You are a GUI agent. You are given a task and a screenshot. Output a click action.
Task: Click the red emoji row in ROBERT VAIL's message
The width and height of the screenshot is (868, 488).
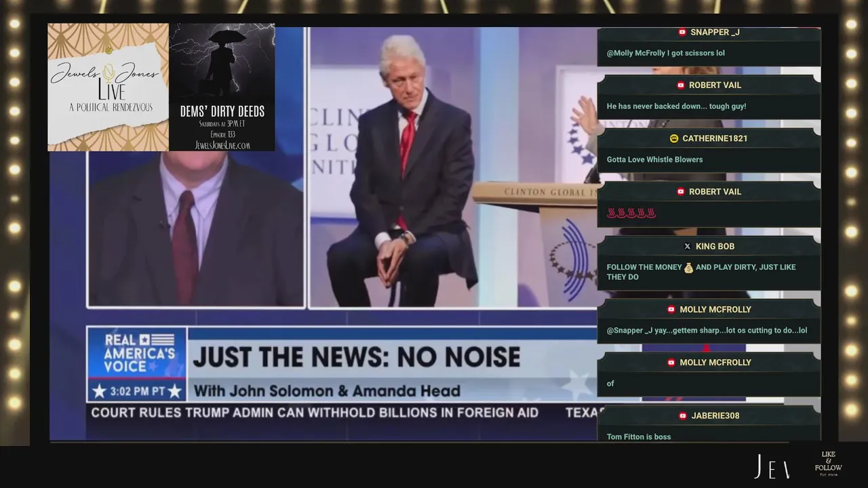(631, 213)
